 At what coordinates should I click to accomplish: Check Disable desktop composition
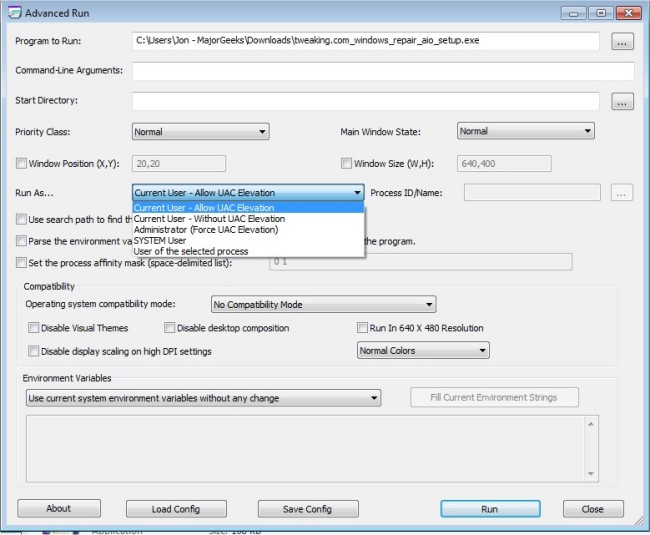(x=170, y=328)
